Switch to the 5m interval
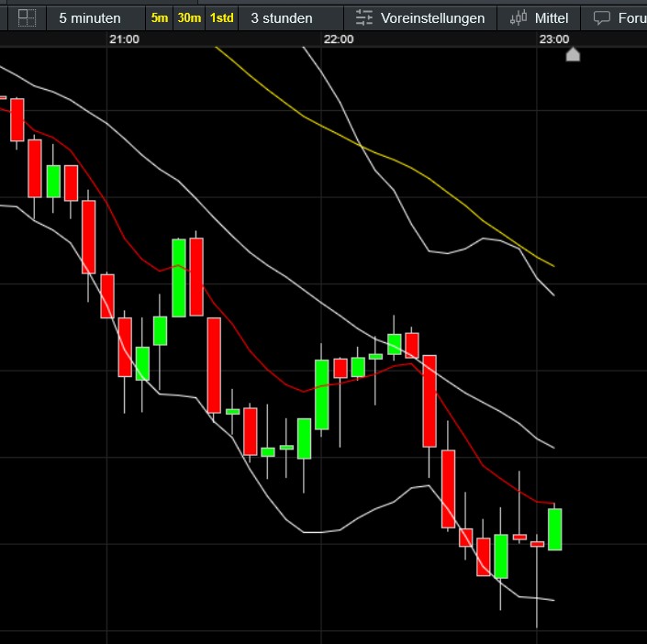 (160, 17)
